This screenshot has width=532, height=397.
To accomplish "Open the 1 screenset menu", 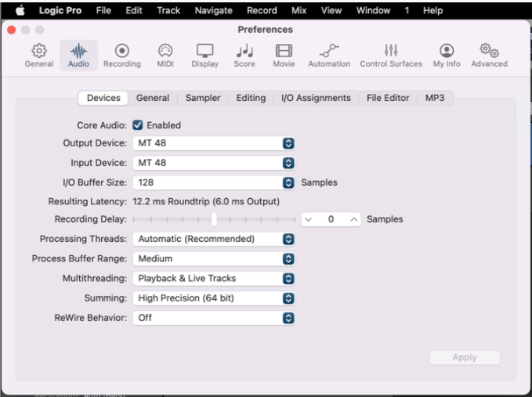I will pyautogui.click(x=407, y=10).
